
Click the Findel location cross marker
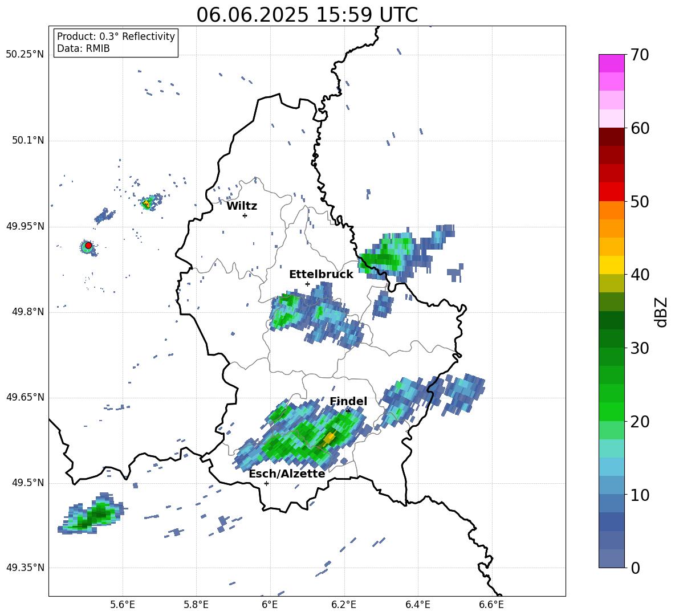click(x=348, y=410)
